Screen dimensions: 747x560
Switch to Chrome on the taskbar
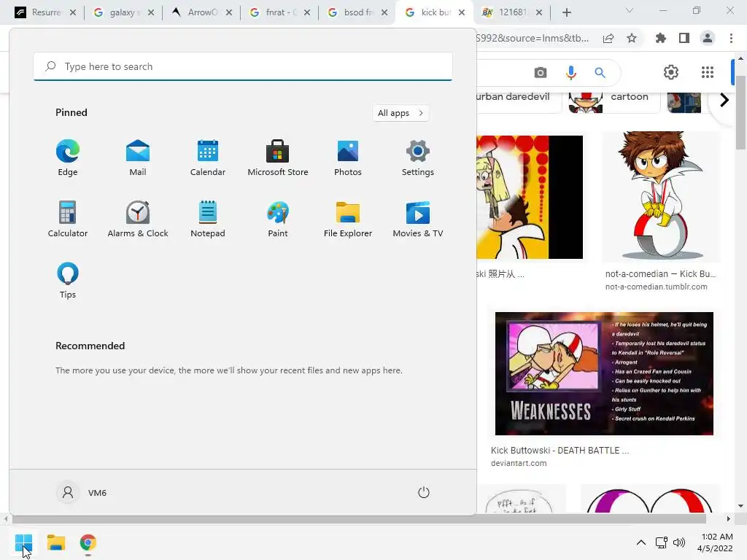[x=88, y=542]
